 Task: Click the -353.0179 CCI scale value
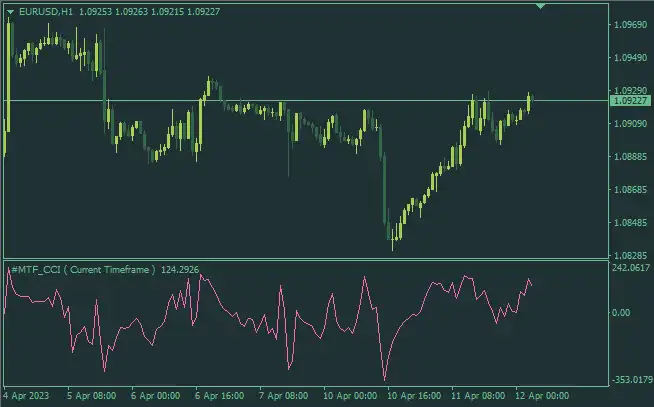click(630, 379)
